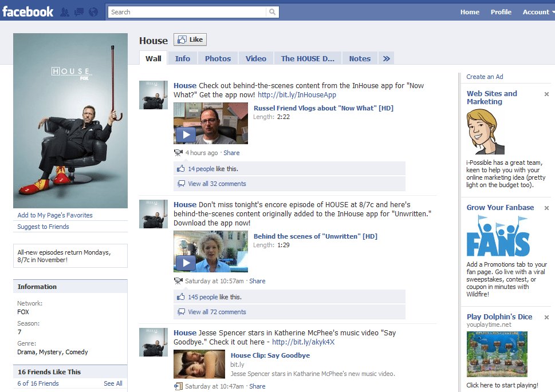The width and height of the screenshot is (555, 392).
Task: Open Play Dolphin's Dice ad title
Action: [x=499, y=317]
